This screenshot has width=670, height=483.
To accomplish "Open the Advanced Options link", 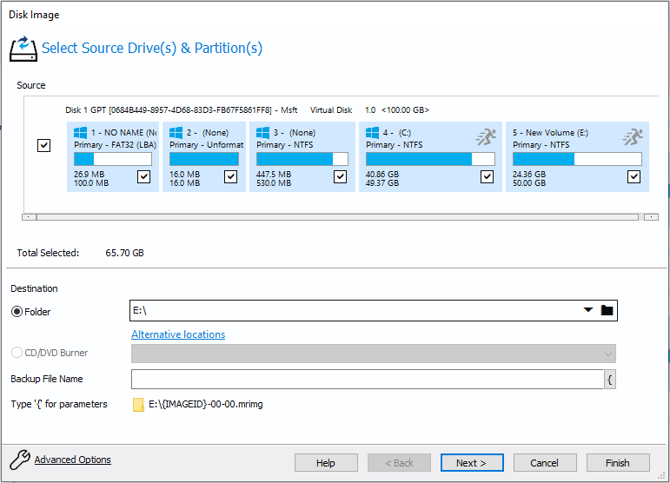I will pyautogui.click(x=72, y=460).
